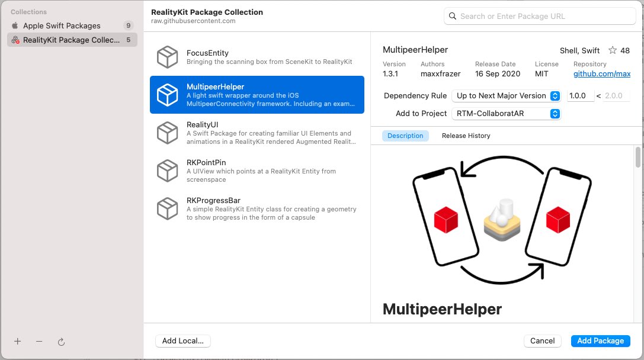644x360 pixels.
Task: Switch to the Release History tab
Action: (x=466, y=136)
